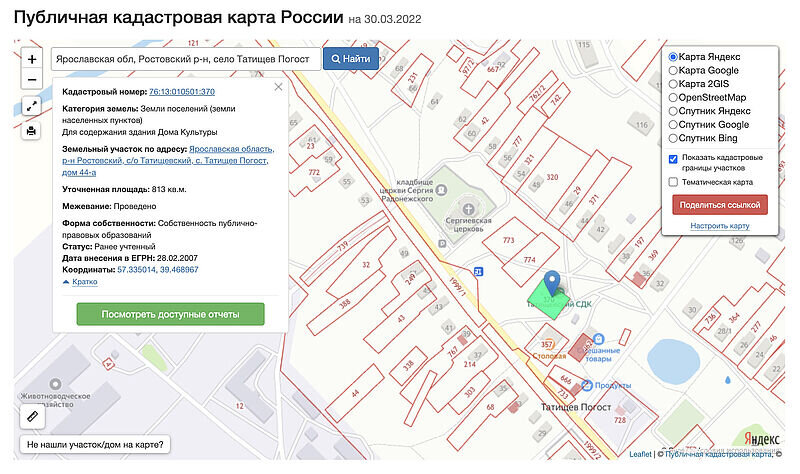Zoom out with the minus button

coord(32,80)
